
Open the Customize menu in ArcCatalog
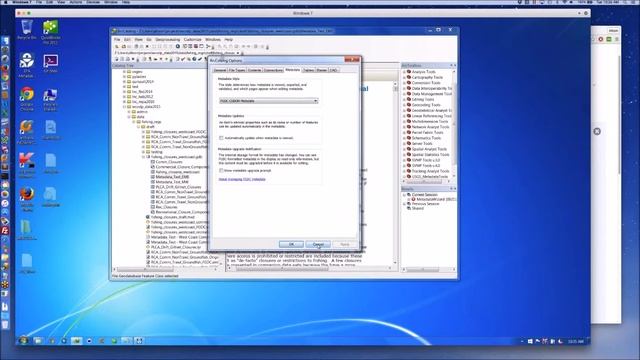(193, 40)
